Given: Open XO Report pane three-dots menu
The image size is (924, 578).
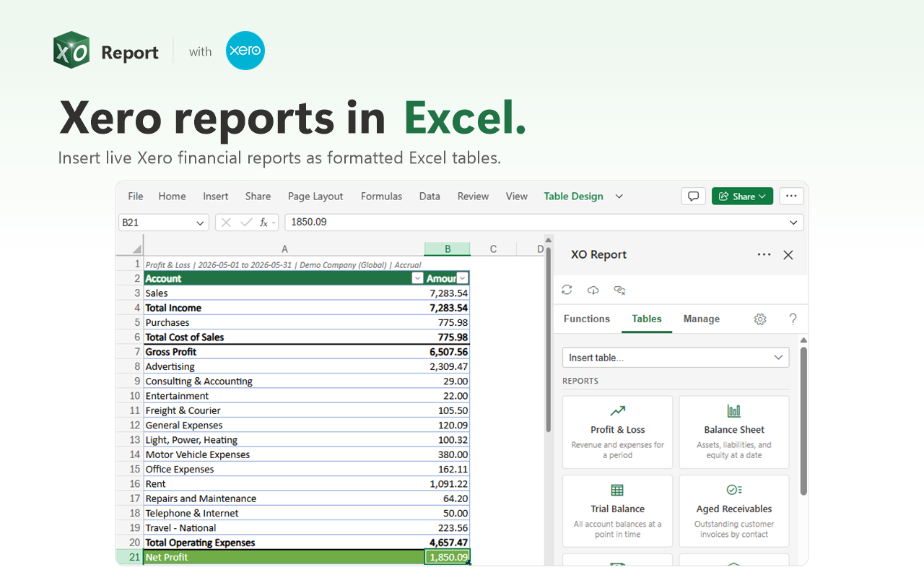Looking at the screenshot, I should [x=764, y=254].
